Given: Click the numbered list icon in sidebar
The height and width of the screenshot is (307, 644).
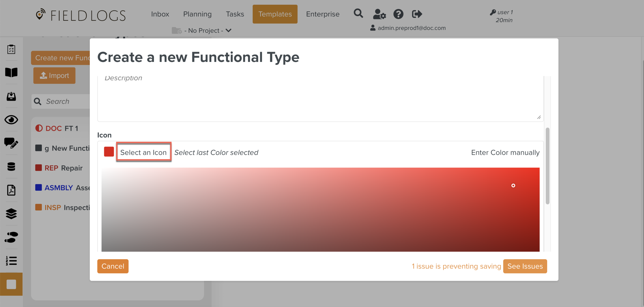Looking at the screenshot, I should coord(11,261).
